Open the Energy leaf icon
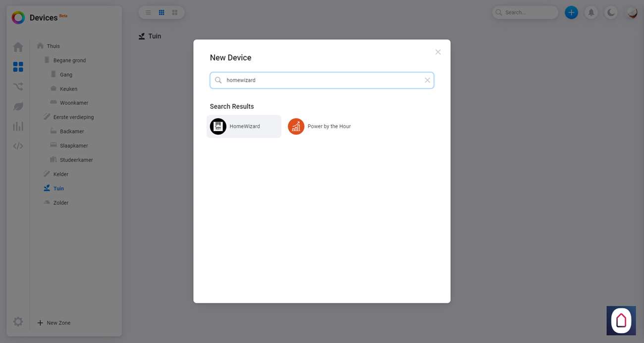Screen dimensions: 644x343 (18, 106)
